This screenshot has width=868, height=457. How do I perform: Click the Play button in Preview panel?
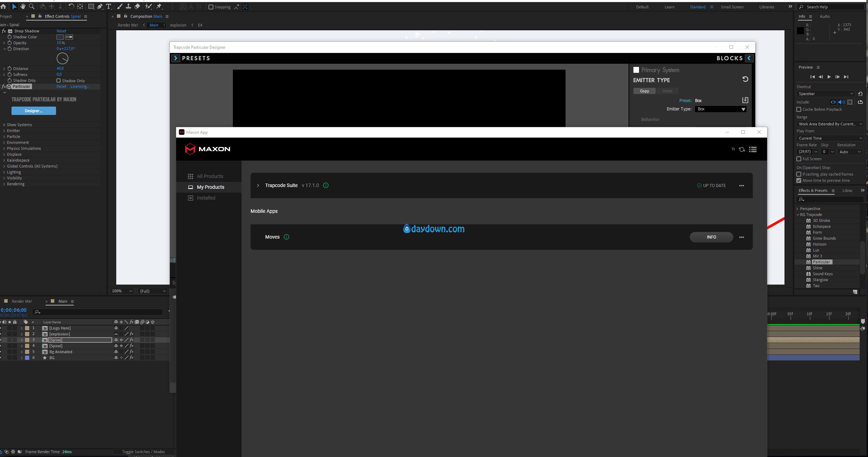point(829,77)
